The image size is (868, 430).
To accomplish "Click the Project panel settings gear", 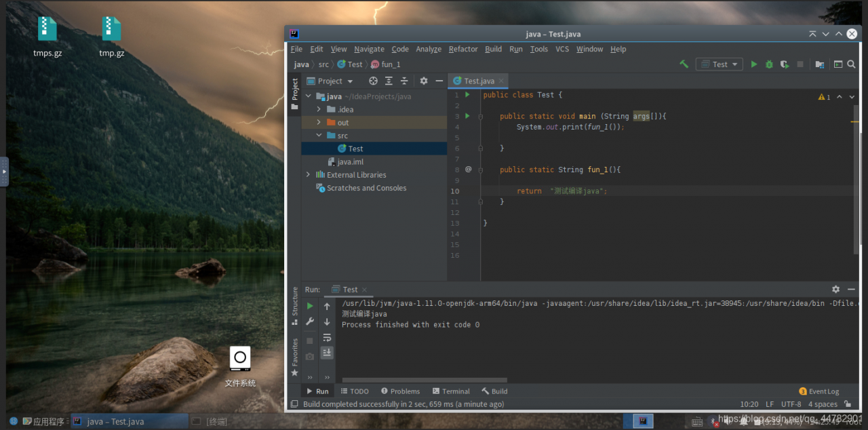I will coord(424,81).
